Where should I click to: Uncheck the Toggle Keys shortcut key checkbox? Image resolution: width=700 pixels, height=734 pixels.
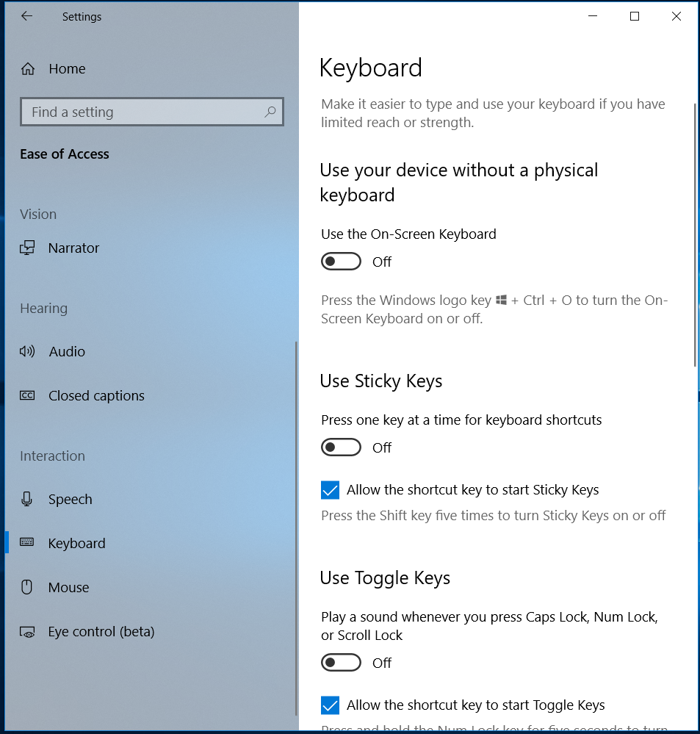point(331,705)
